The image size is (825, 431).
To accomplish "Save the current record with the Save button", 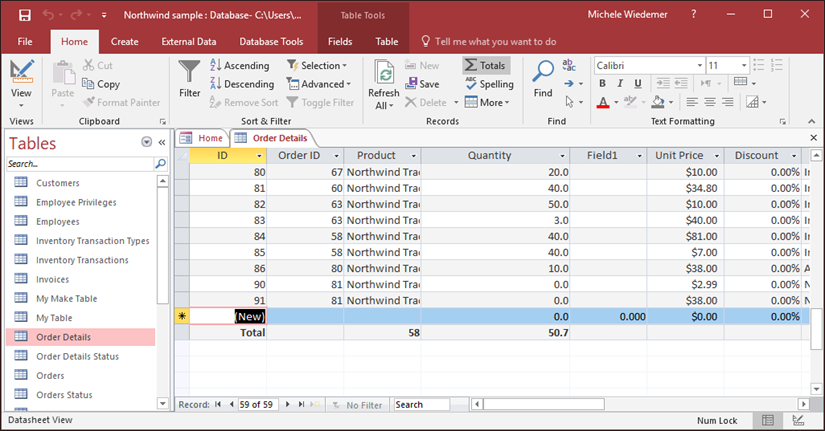I will [x=422, y=84].
